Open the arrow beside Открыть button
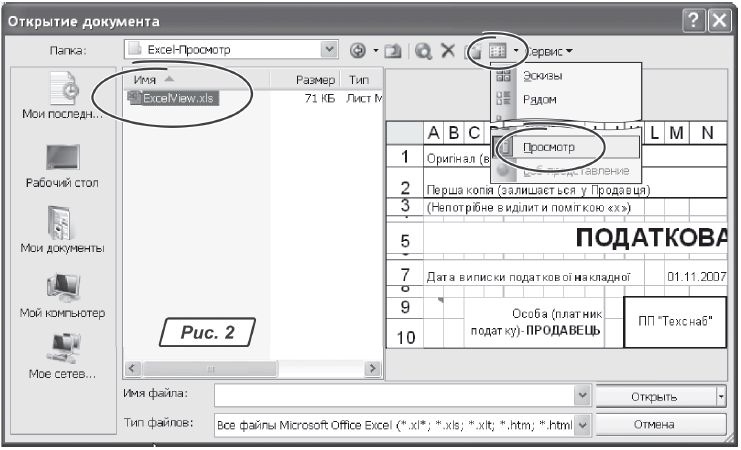The height and width of the screenshot is (450, 741). coord(721,396)
